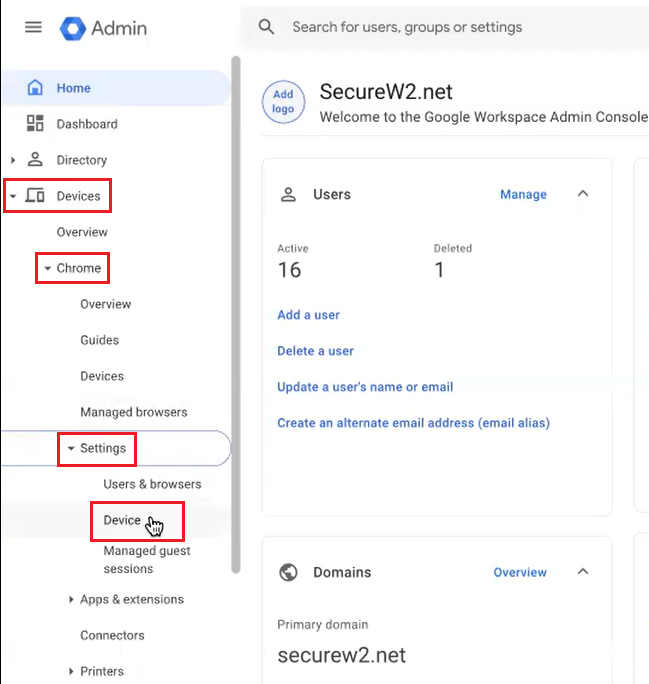Click the Domains globe icon
Viewport: 649px width, 684px height.
point(289,572)
